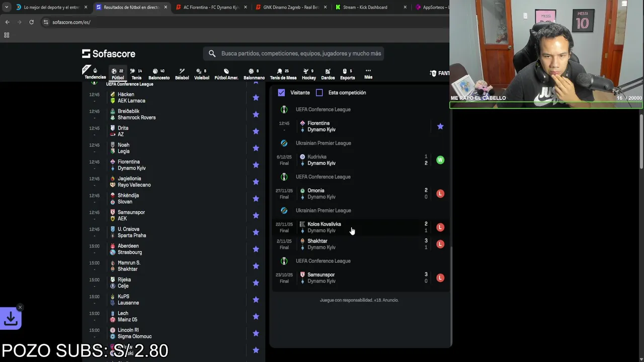This screenshot has height=362, width=644.
Task: Open the Más sports dropdown
Action: [368, 74]
